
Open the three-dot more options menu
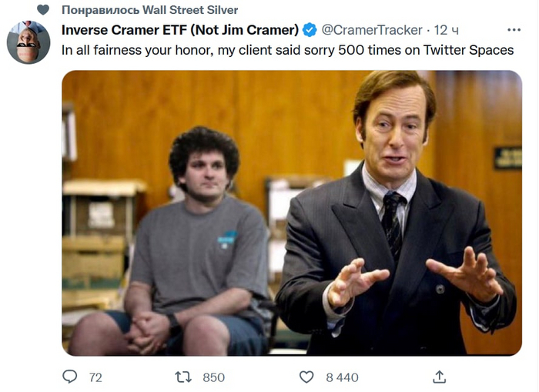pyautogui.click(x=514, y=29)
